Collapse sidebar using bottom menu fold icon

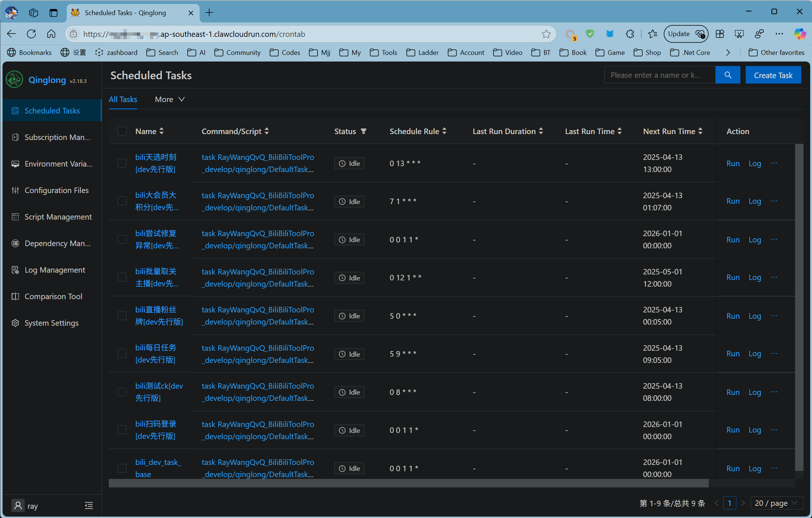pos(89,505)
